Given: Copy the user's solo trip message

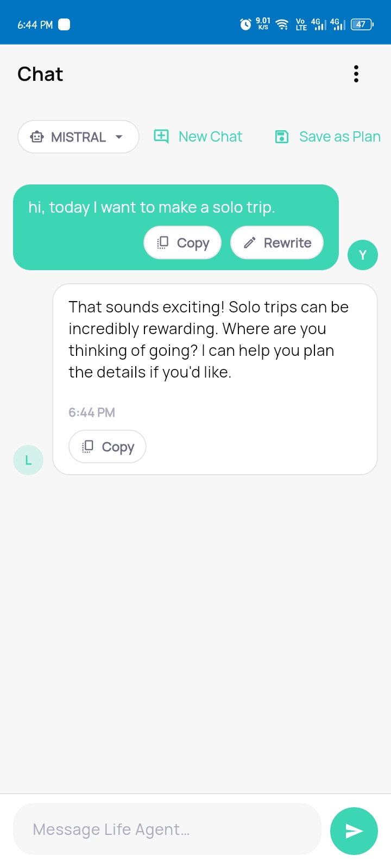Looking at the screenshot, I should (182, 242).
